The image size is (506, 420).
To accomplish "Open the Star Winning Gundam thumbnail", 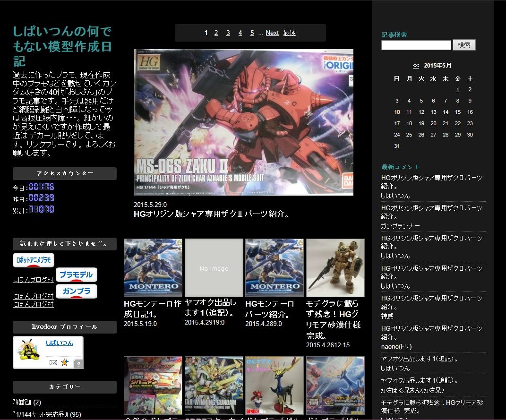I will tap(214, 386).
